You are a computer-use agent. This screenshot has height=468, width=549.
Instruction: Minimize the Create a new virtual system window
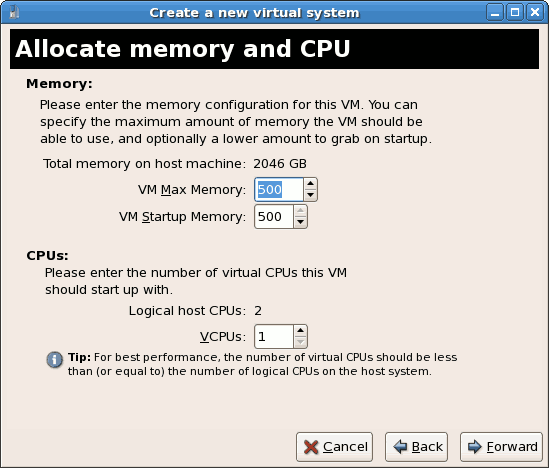495,13
